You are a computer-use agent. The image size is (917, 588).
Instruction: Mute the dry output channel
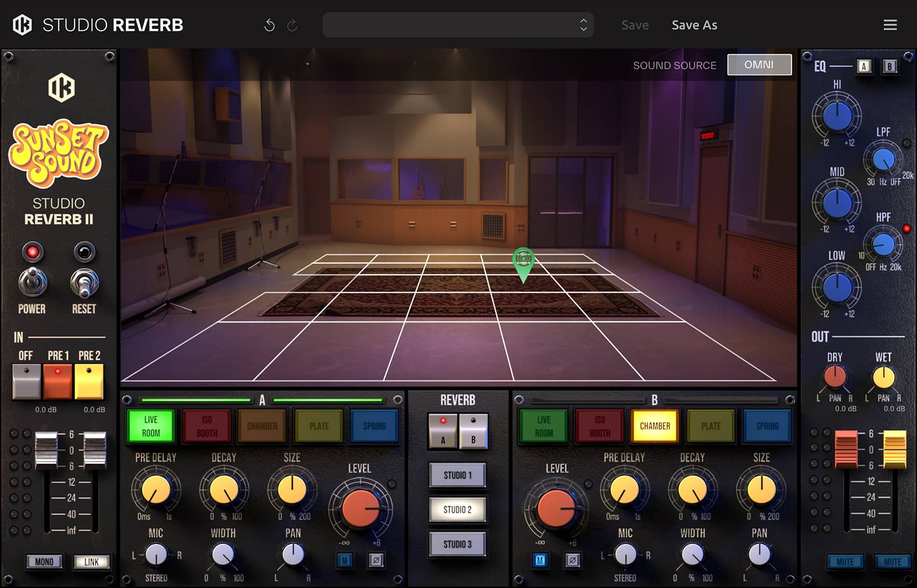[845, 562]
